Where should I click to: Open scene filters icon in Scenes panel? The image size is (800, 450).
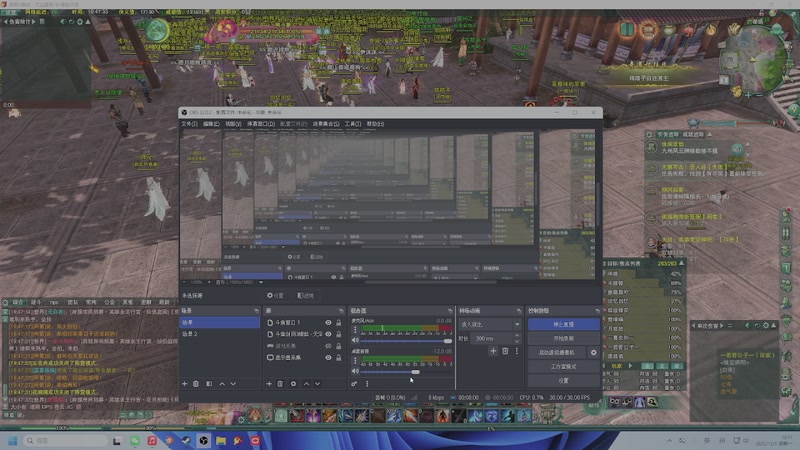click(x=209, y=384)
